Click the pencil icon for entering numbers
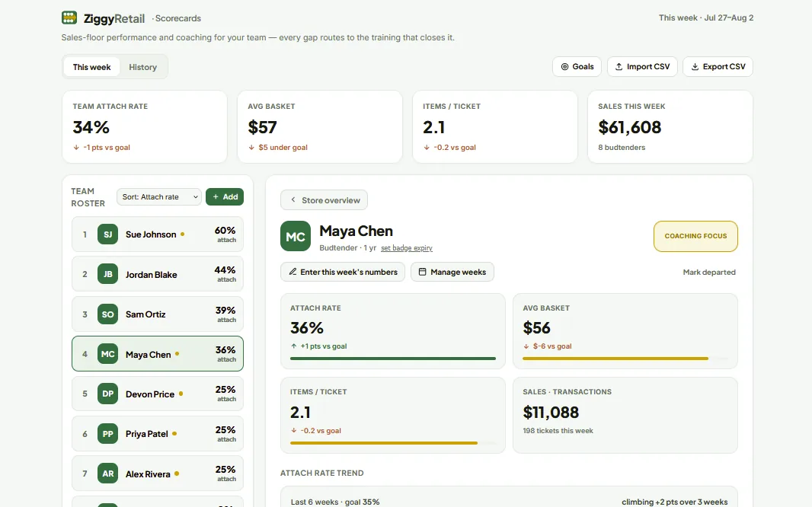Image resolution: width=812 pixels, height=507 pixels. pyautogui.click(x=293, y=272)
